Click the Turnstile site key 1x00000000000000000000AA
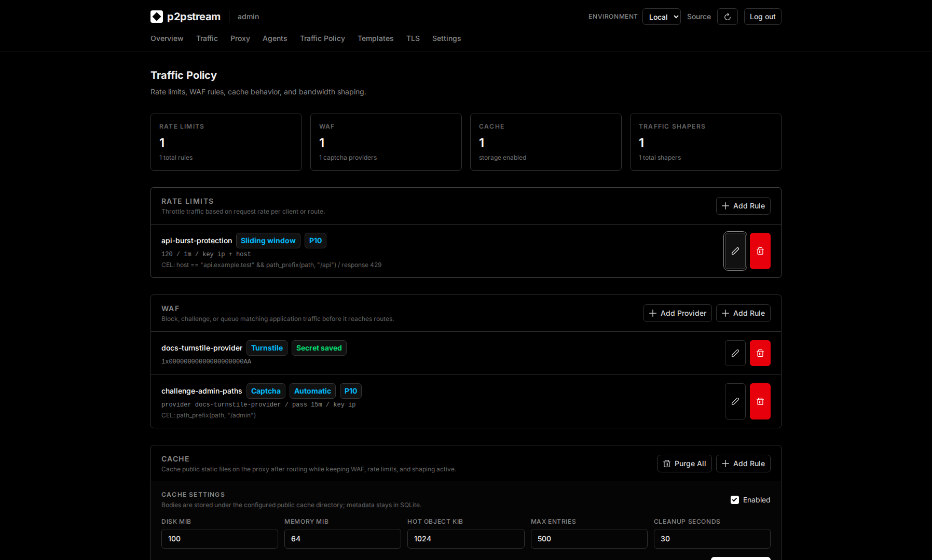Image resolution: width=932 pixels, height=560 pixels. (x=206, y=361)
